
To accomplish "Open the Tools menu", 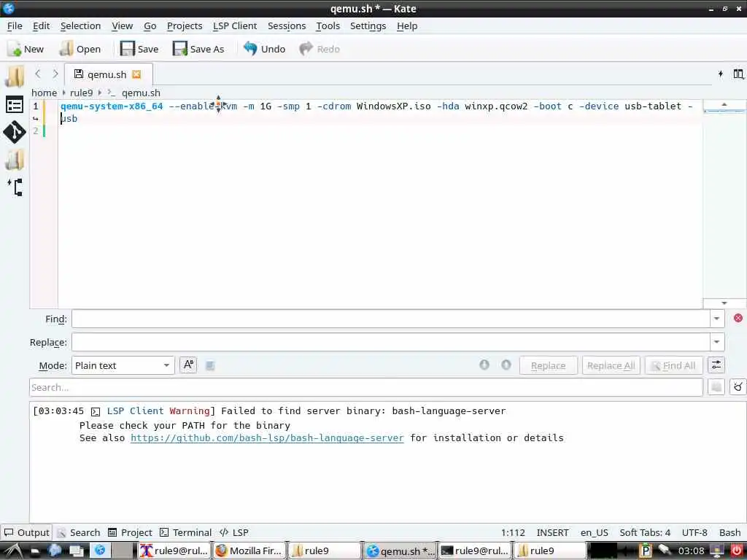I will 328,26.
